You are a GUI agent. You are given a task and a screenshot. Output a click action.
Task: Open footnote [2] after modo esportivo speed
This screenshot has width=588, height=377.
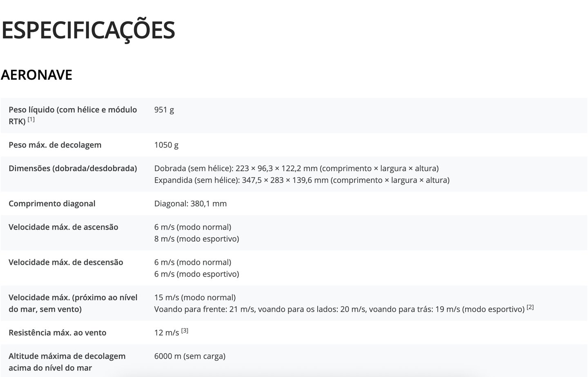(530, 307)
